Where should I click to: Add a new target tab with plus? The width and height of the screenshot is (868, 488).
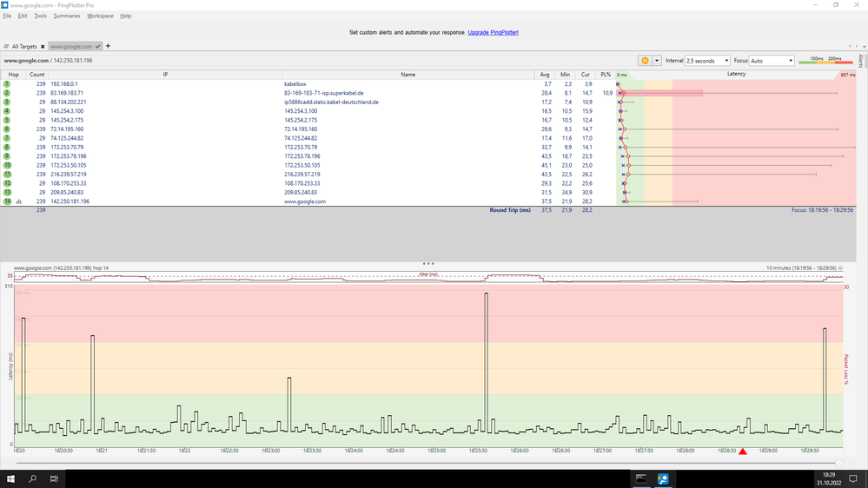click(108, 46)
